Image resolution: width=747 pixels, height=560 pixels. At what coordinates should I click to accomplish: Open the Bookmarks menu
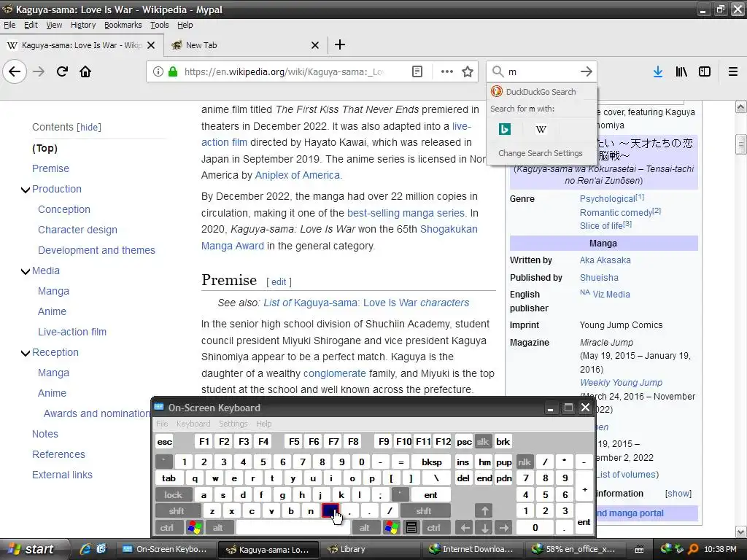(123, 25)
